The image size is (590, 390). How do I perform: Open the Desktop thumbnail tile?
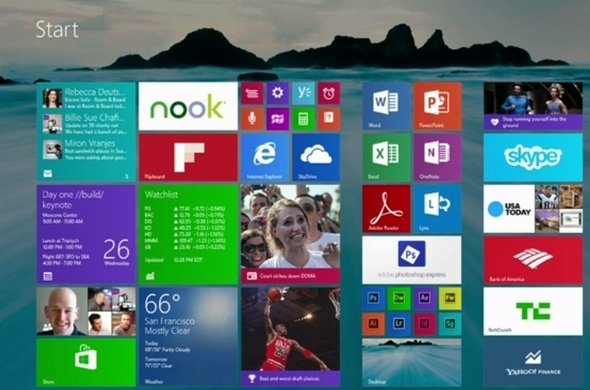[x=412, y=362]
